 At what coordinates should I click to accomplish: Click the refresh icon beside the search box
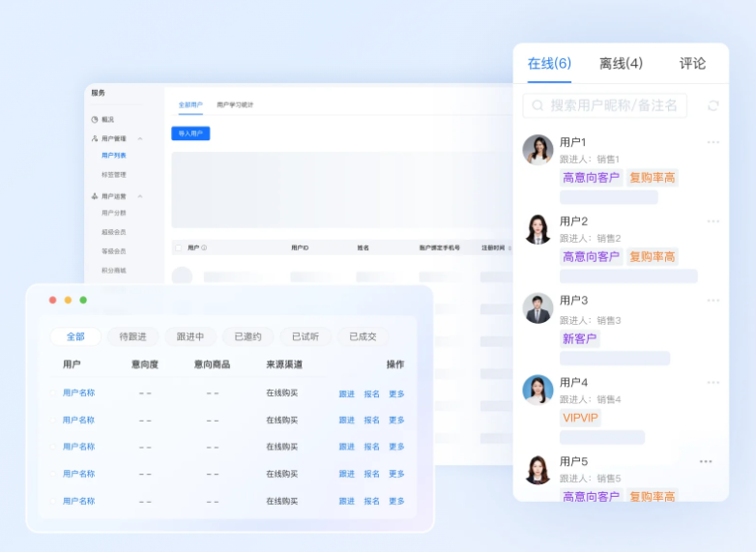pyautogui.click(x=713, y=105)
